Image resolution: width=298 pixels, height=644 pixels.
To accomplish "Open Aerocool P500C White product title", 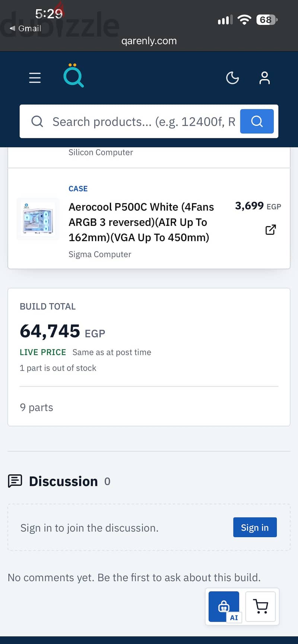I will pyautogui.click(x=141, y=222).
